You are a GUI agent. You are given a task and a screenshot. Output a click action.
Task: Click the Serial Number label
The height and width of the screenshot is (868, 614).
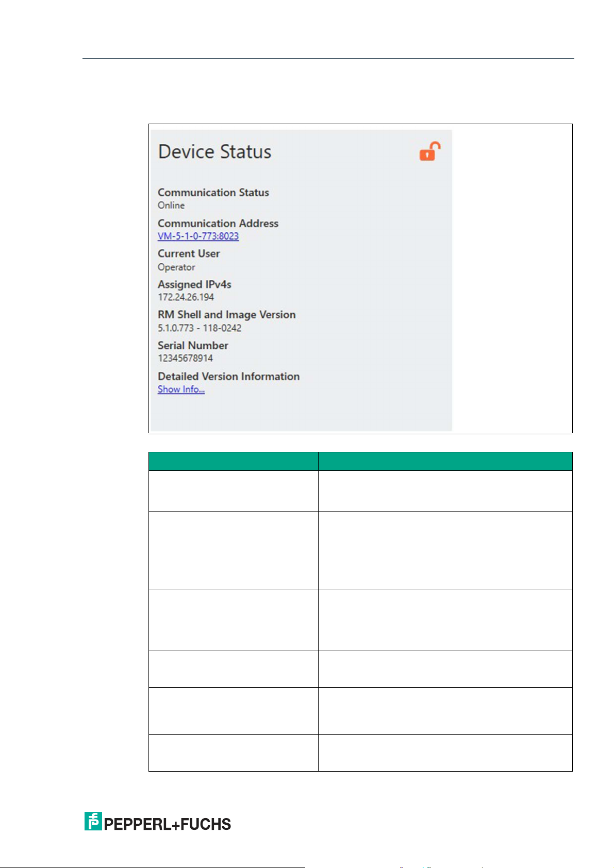coord(193,346)
